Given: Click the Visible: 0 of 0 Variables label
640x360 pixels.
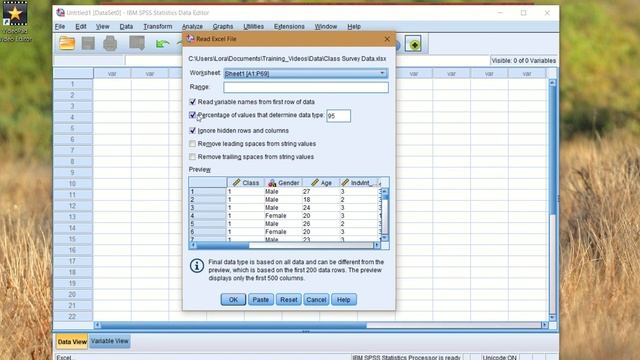Looking at the screenshot, I should click(x=523, y=60).
